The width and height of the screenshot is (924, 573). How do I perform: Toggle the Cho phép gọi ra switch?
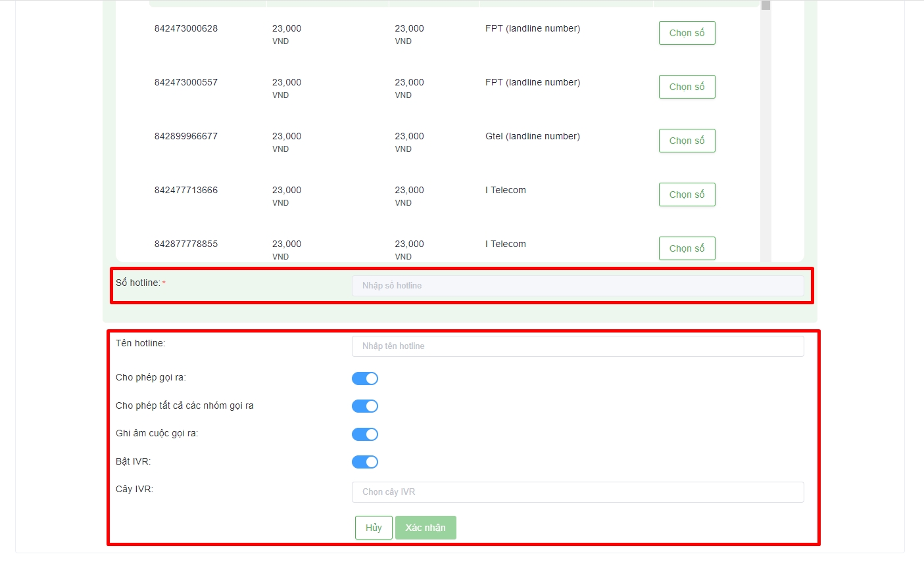pyautogui.click(x=364, y=378)
